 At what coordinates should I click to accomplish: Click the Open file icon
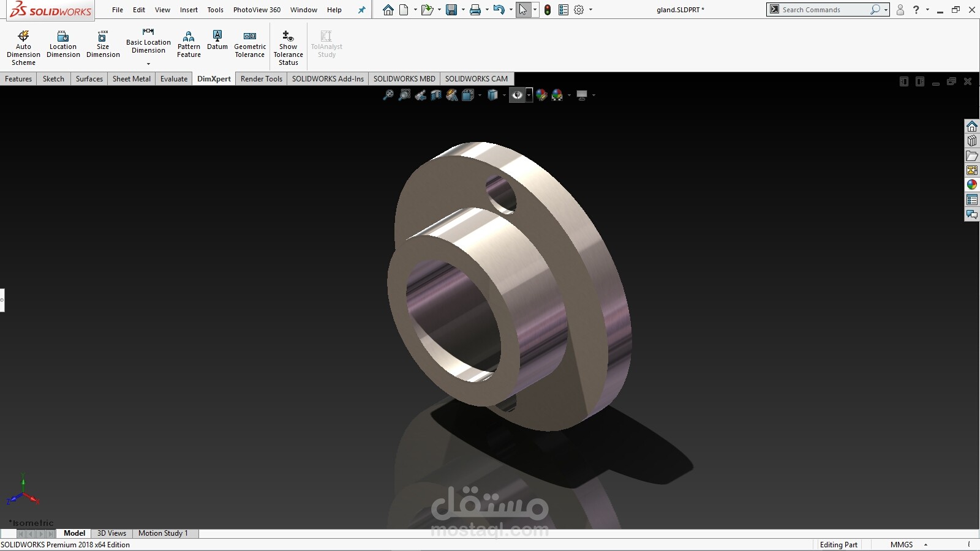(x=427, y=10)
